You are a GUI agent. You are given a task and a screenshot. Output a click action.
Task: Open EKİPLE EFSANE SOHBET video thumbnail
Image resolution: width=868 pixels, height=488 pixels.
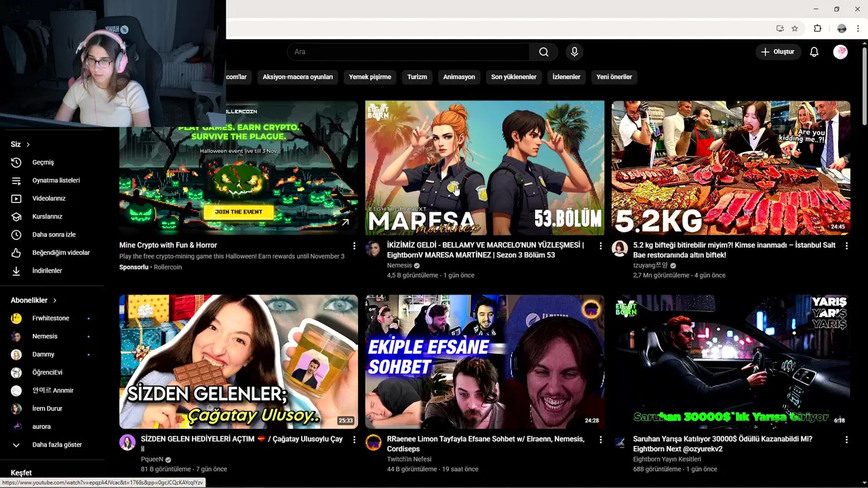click(x=485, y=361)
